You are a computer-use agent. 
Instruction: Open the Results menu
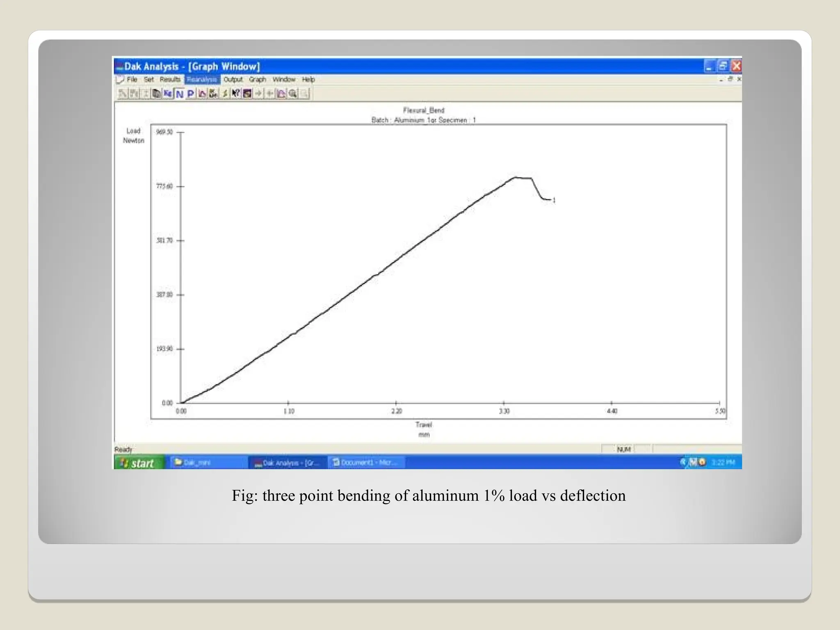[170, 79]
